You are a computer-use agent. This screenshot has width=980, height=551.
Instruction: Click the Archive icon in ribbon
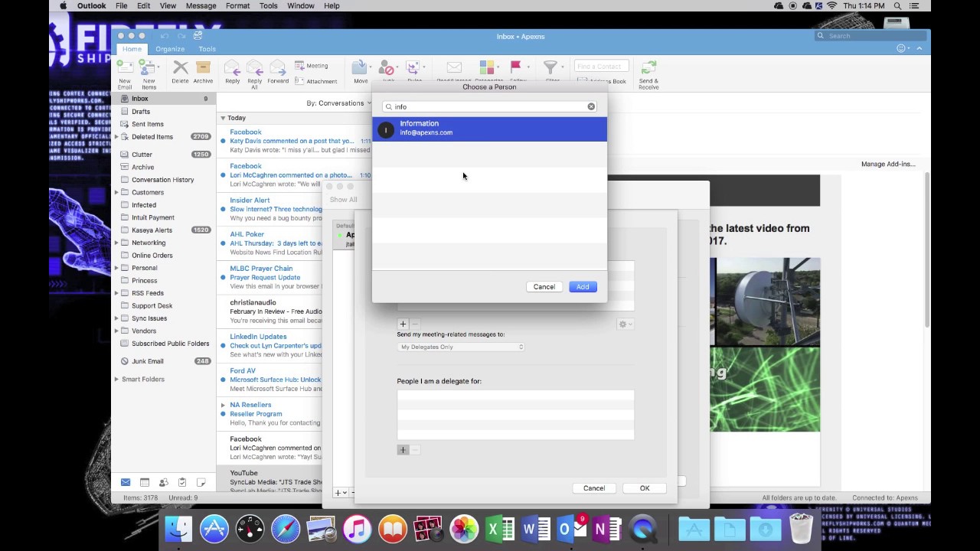(203, 68)
